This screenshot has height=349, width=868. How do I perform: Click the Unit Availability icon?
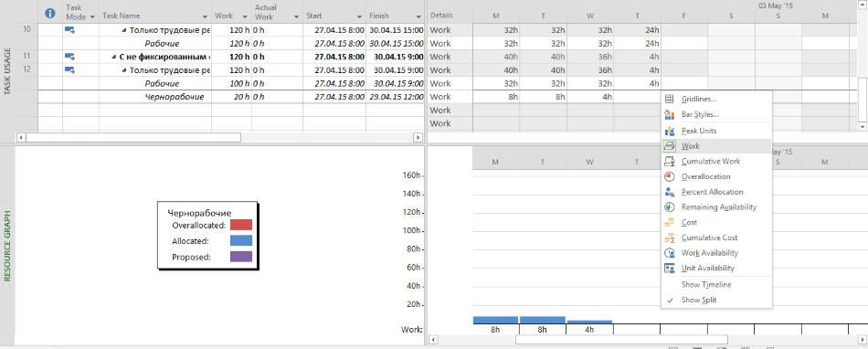click(x=669, y=269)
